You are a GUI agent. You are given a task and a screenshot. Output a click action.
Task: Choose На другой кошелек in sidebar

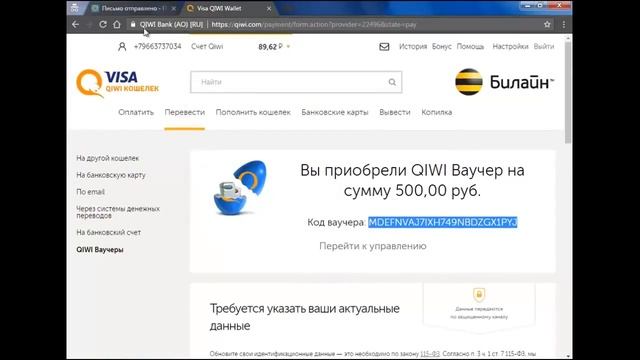[x=108, y=158]
